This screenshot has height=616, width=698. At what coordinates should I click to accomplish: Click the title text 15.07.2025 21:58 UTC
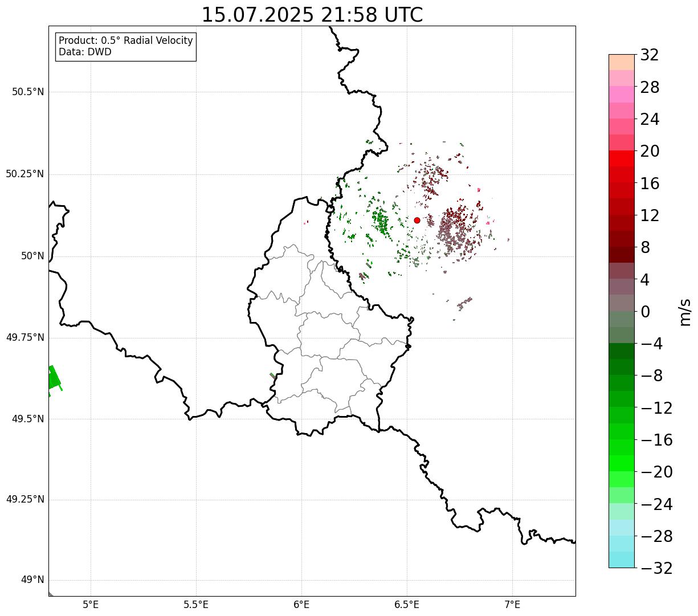click(x=312, y=15)
